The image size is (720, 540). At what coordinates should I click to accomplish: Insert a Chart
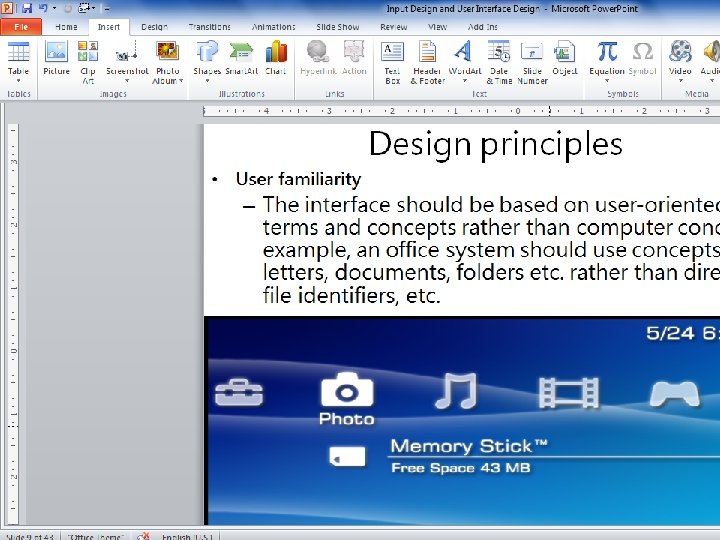tap(276, 57)
